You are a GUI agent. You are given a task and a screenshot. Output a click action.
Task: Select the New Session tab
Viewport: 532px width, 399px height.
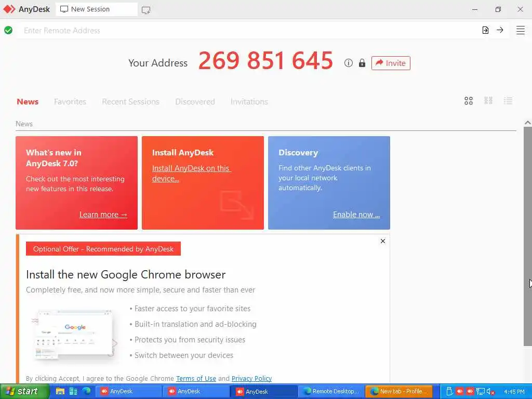point(97,9)
